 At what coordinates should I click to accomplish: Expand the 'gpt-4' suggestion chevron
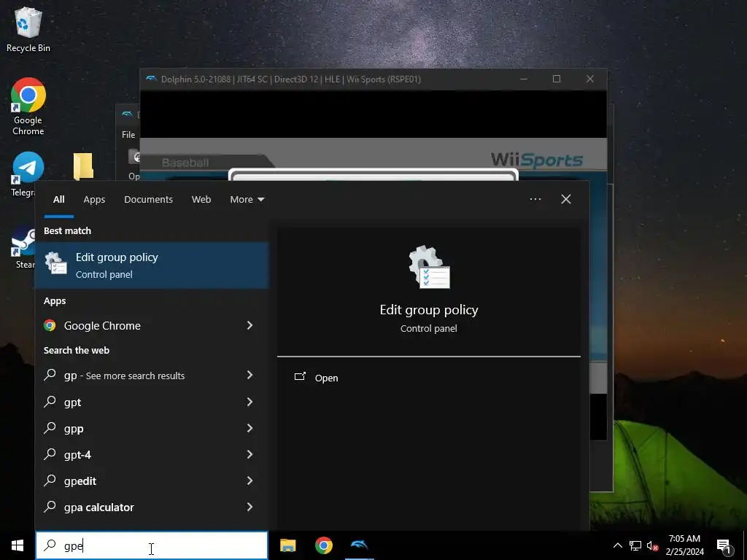[249, 454]
